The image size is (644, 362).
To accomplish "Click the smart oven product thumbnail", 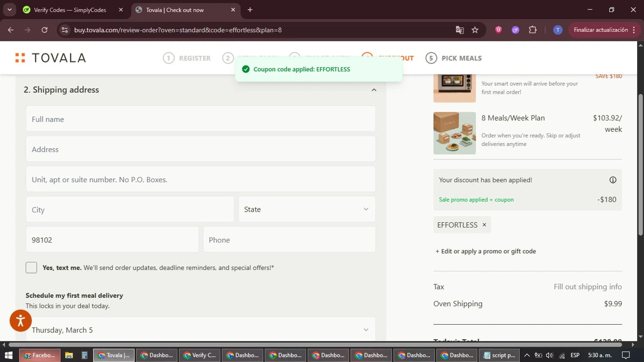I will (x=454, y=88).
